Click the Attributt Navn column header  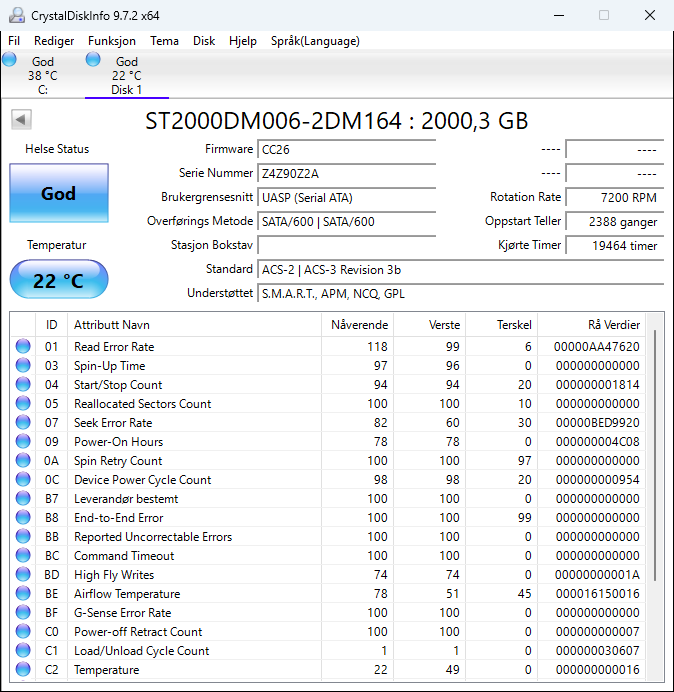194,325
